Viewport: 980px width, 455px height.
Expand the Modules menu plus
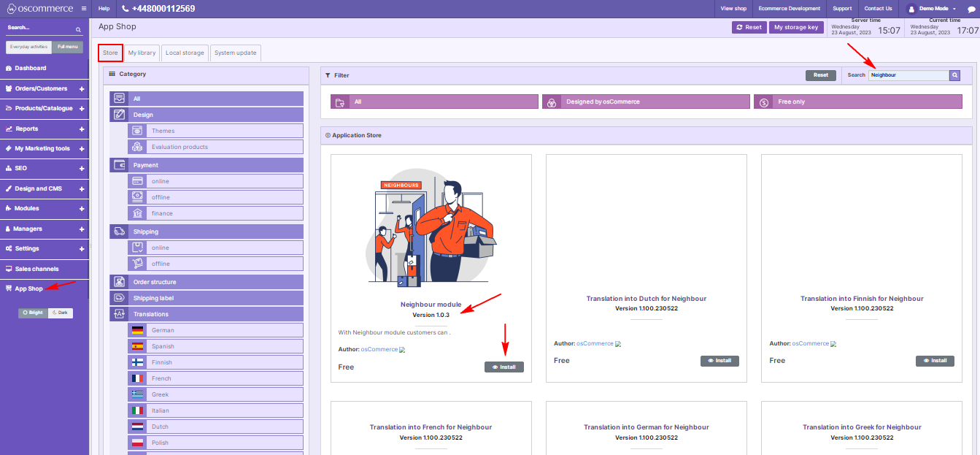(82, 208)
